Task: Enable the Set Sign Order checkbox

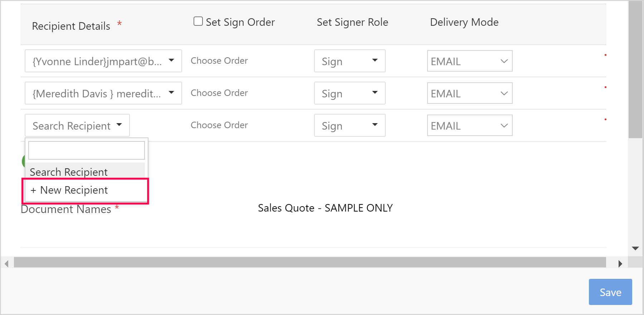Action: click(198, 21)
